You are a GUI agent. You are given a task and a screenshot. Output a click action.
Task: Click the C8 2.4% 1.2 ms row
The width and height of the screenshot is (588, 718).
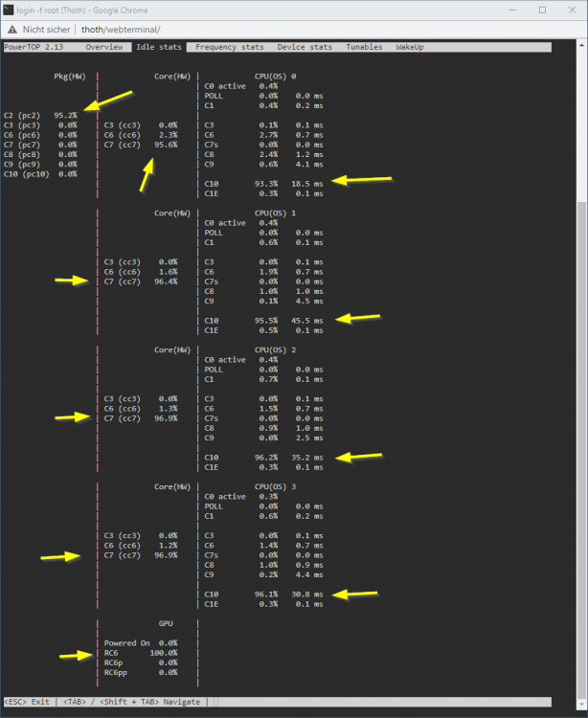pos(263,154)
